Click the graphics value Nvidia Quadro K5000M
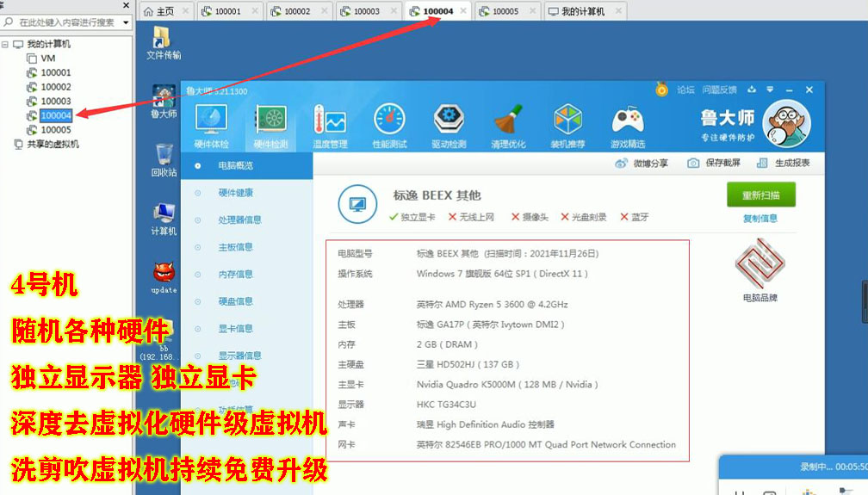This screenshot has width=868, height=495. coord(507,384)
